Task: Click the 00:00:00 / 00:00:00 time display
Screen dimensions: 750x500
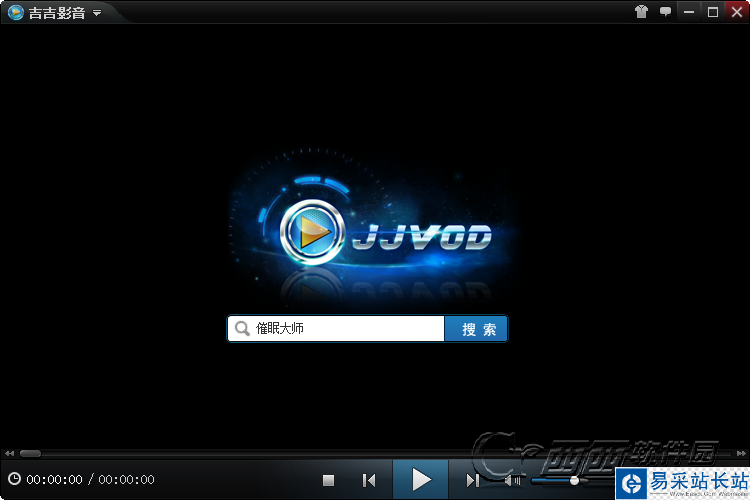Action: coord(90,479)
